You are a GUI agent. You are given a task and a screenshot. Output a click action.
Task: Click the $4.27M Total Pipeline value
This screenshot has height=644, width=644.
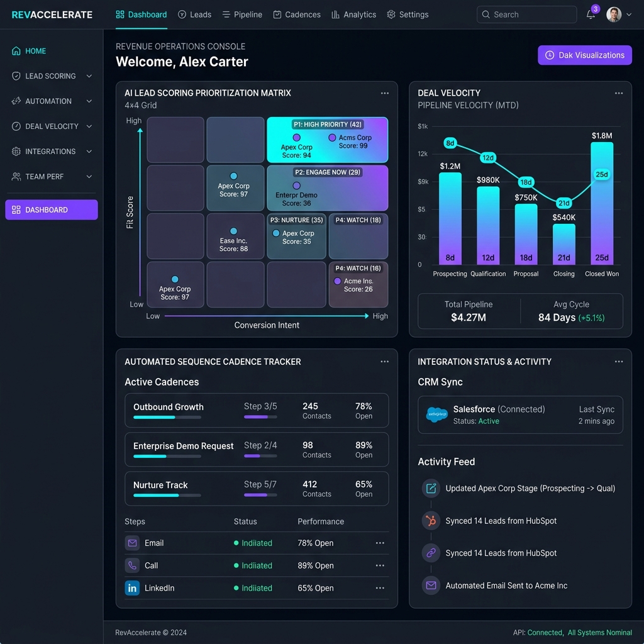coord(469,318)
